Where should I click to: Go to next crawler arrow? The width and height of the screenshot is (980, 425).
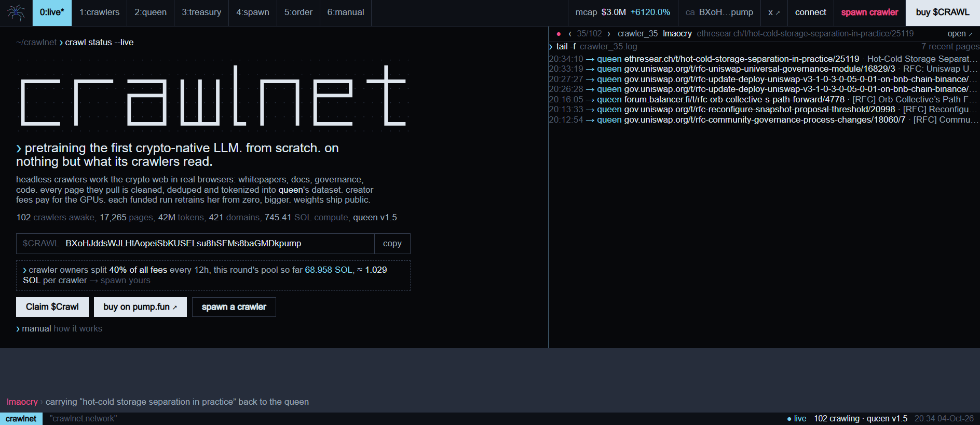609,34
